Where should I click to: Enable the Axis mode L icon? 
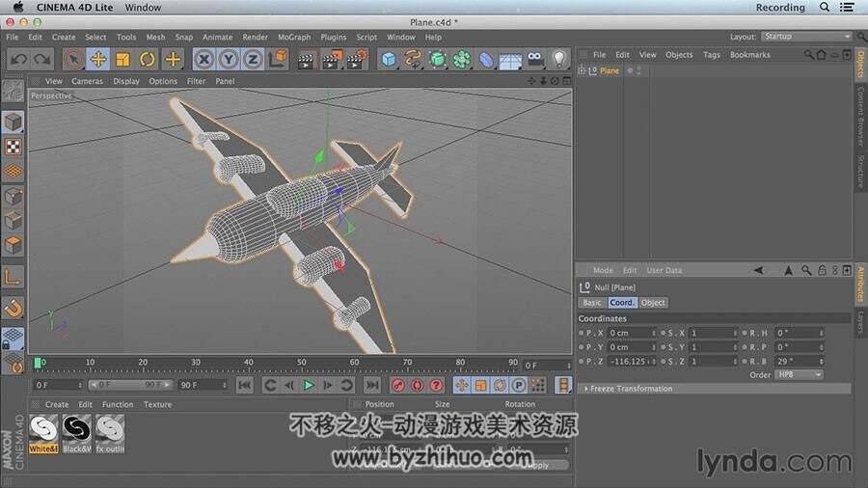point(14,277)
